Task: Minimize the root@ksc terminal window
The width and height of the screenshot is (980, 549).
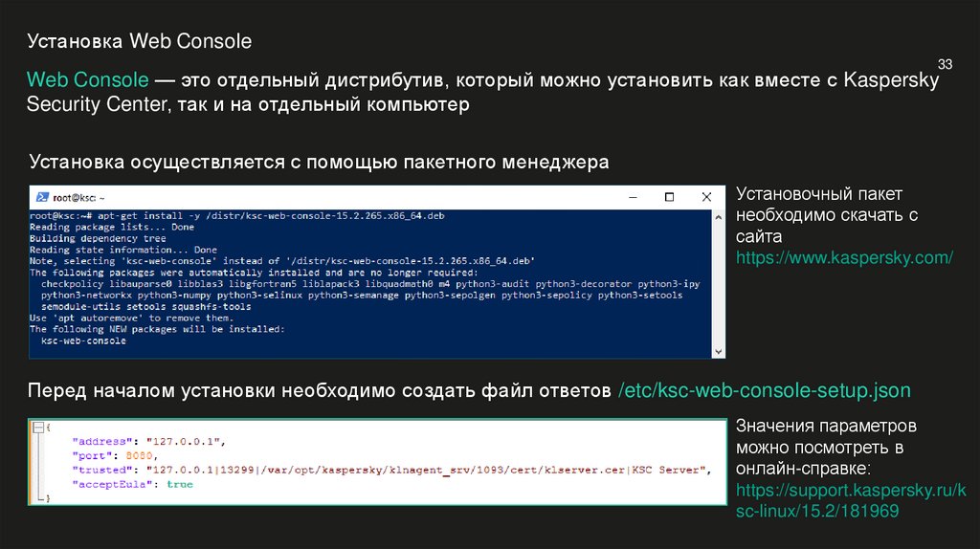Action: (x=633, y=197)
